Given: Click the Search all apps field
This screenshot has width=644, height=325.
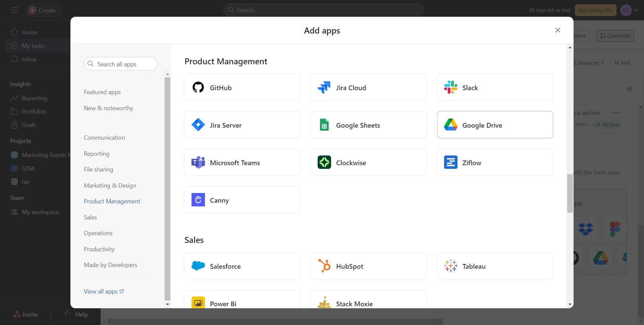Looking at the screenshot, I should click(x=120, y=64).
